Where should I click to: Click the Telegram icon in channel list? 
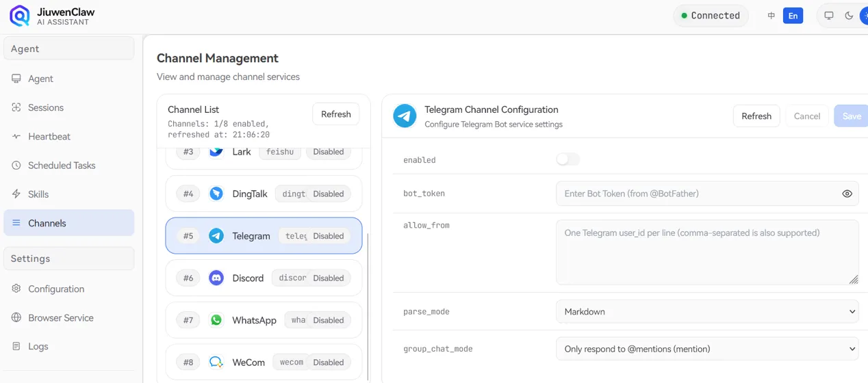point(216,236)
